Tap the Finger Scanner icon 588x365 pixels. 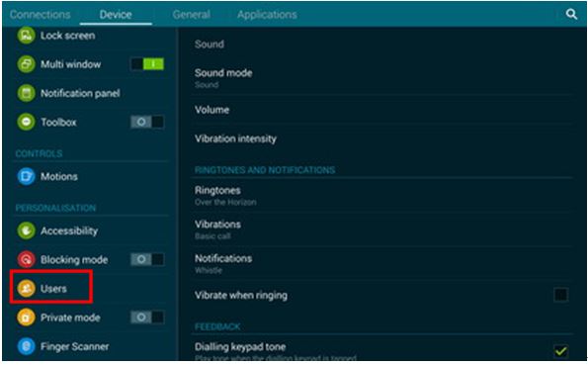click(x=26, y=346)
